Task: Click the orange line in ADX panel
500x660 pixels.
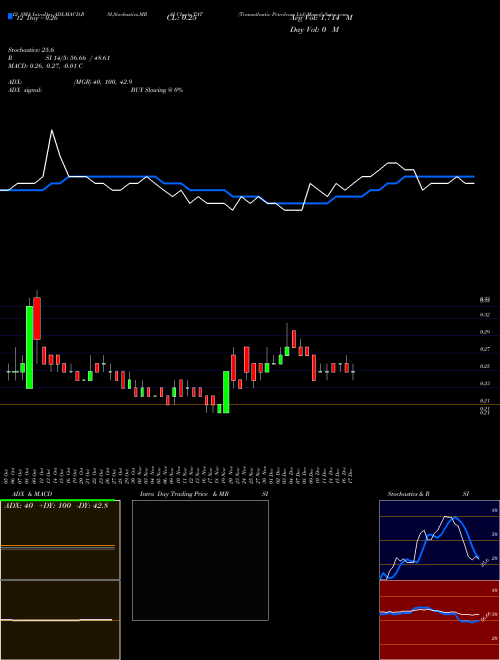Action: (58, 546)
